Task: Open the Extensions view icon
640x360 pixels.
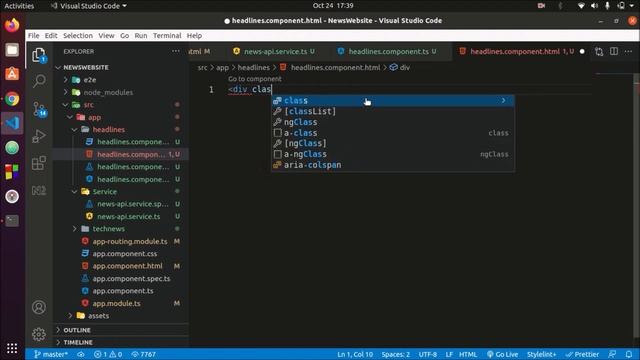Action: click(39, 163)
